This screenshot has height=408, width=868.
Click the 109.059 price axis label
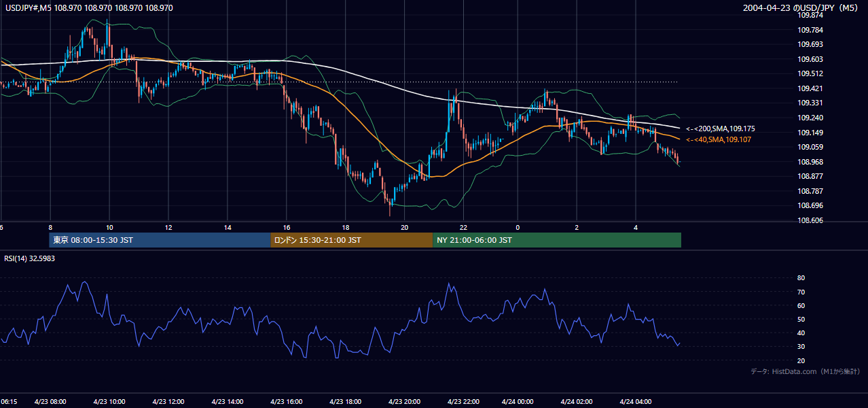(810, 147)
